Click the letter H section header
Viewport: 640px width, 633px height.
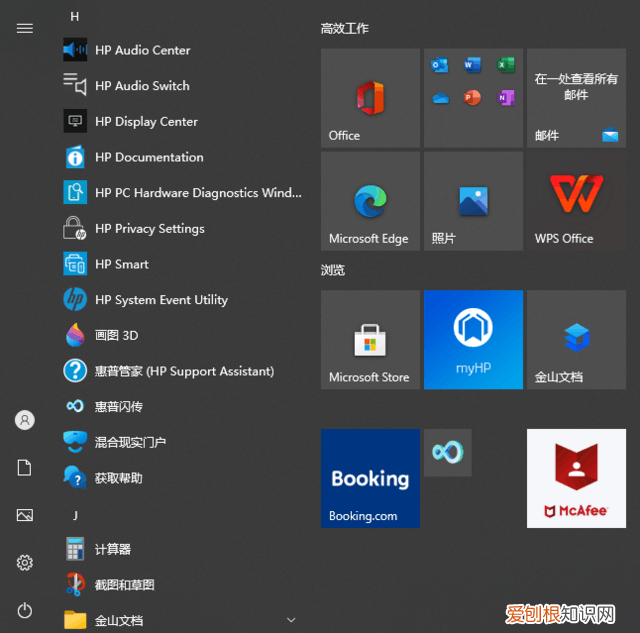[x=75, y=17]
